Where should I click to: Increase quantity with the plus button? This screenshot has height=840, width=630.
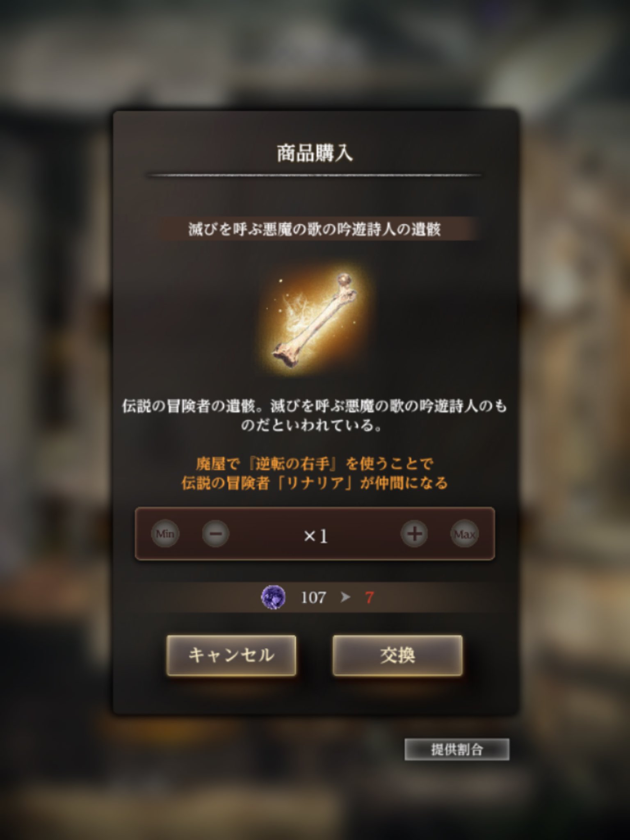(x=414, y=534)
